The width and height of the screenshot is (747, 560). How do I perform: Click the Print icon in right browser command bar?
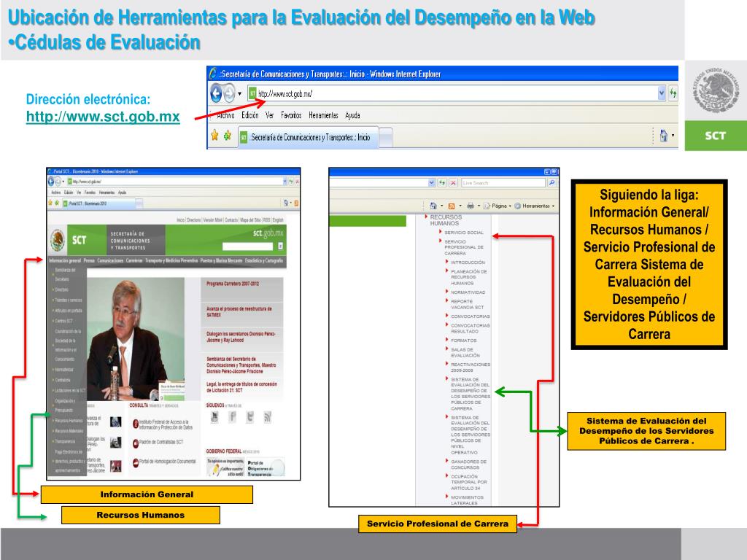pyautogui.click(x=471, y=206)
